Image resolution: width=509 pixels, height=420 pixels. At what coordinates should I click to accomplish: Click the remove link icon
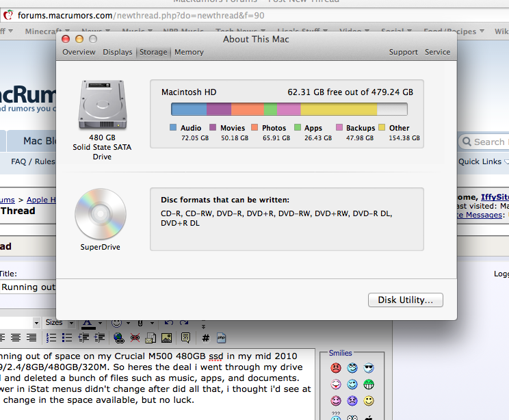(x=135, y=338)
